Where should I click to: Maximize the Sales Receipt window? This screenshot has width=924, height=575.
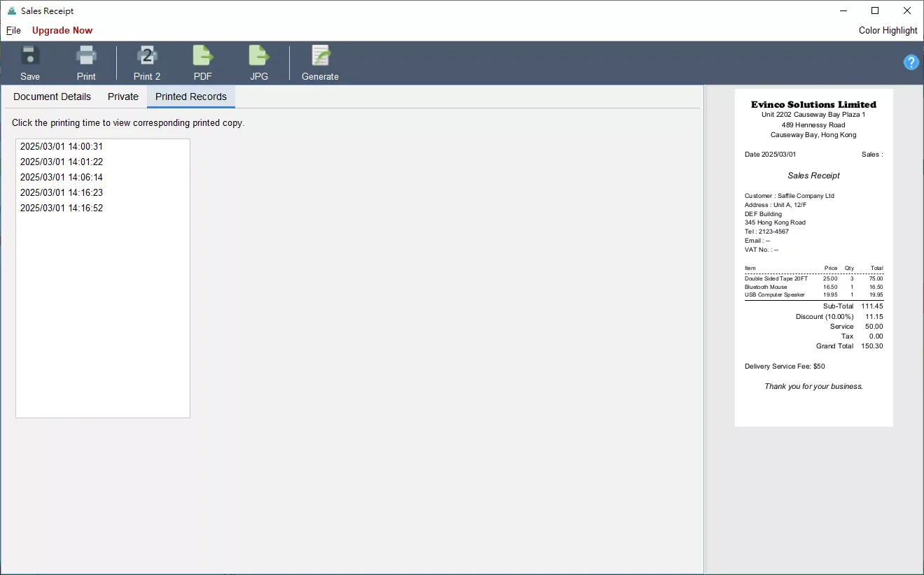[875, 10]
